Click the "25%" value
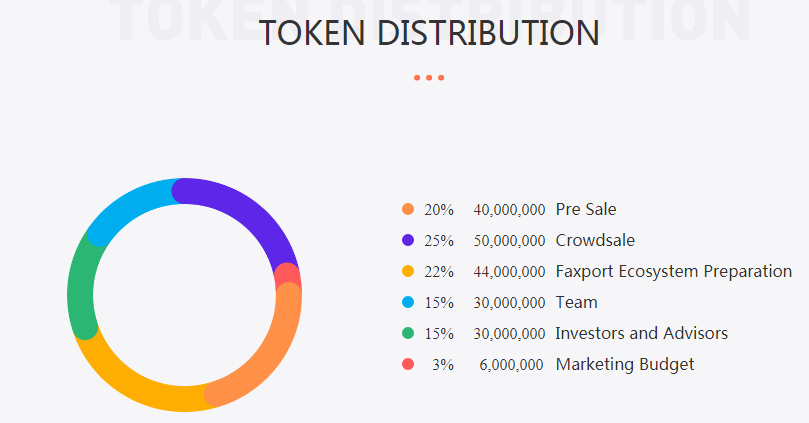This screenshot has height=423, width=809. [x=439, y=241]
